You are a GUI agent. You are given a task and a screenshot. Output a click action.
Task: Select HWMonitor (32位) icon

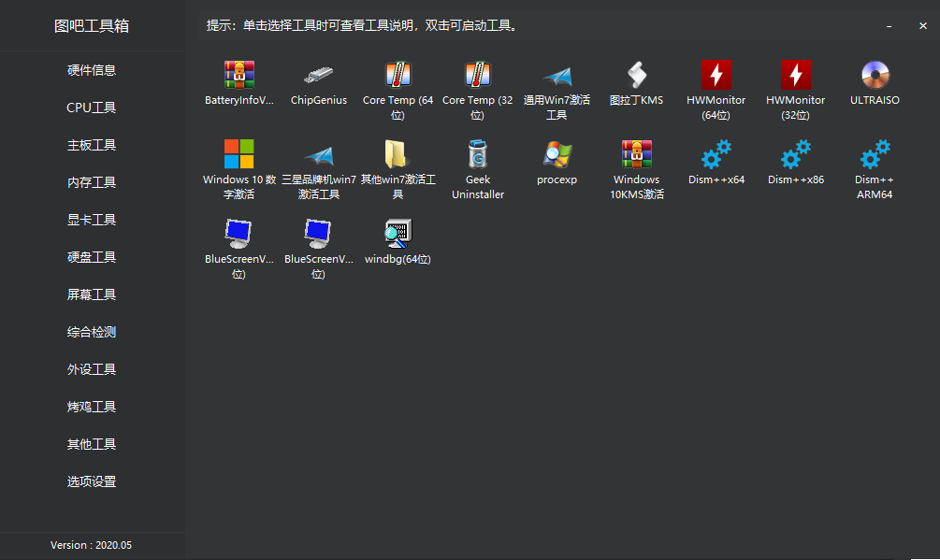796,75
